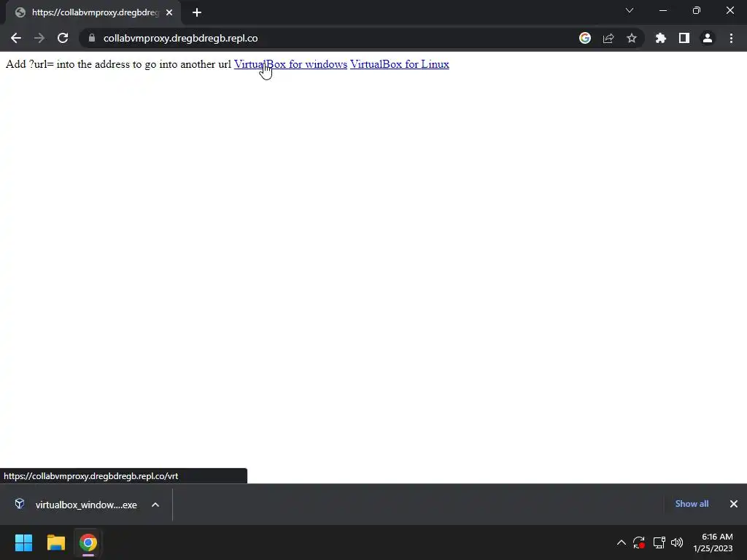This screenshot has width=747, height=560.
Task: View site information via the padlock icon
Action: (x=91, y=38)
